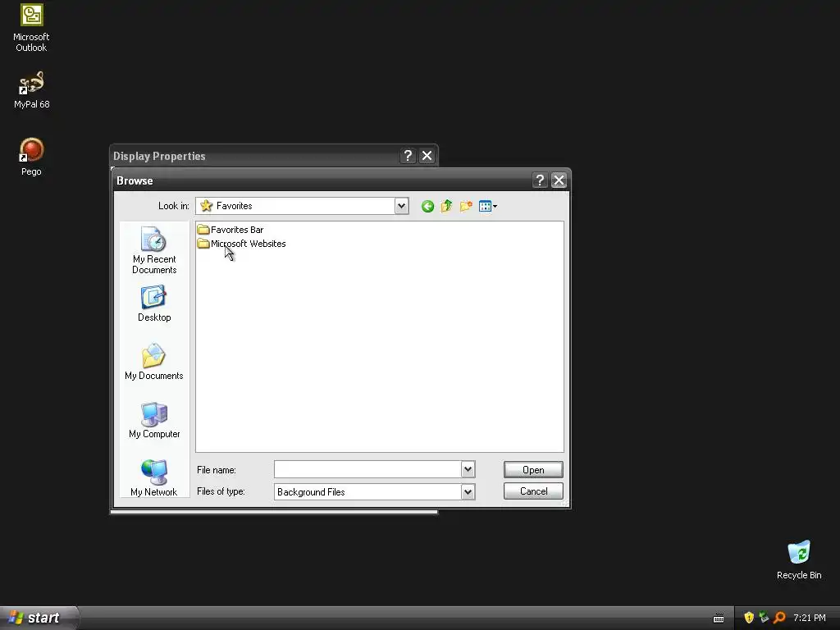Select the MyPal 68 desktop shortcut

pyautogui.click(x=32, y=90)
